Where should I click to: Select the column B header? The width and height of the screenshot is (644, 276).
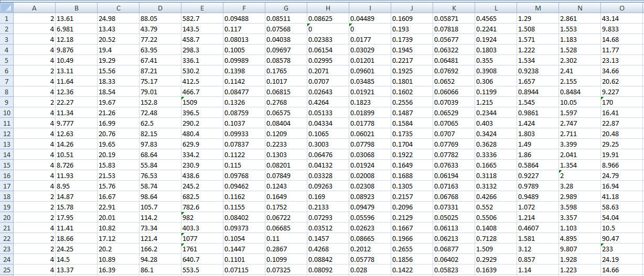(x=76, y=8)
